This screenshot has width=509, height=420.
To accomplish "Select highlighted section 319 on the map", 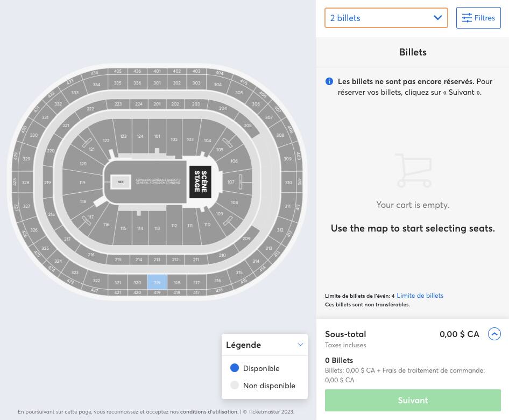I will 157,282.
